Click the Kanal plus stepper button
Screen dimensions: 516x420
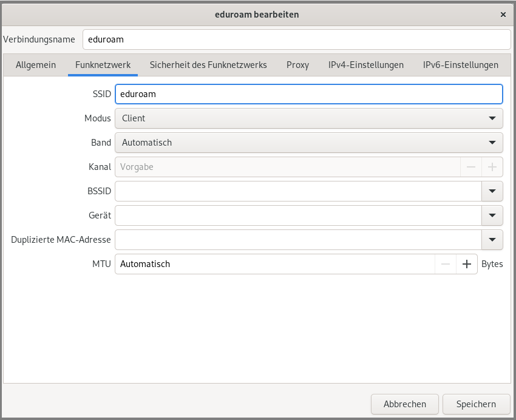[x=492, y=167]
